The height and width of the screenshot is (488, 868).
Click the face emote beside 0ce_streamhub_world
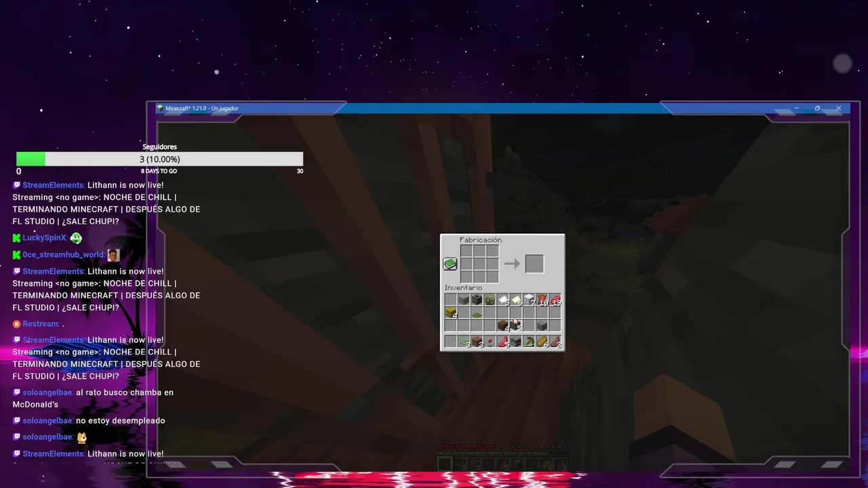pos(113,255)
